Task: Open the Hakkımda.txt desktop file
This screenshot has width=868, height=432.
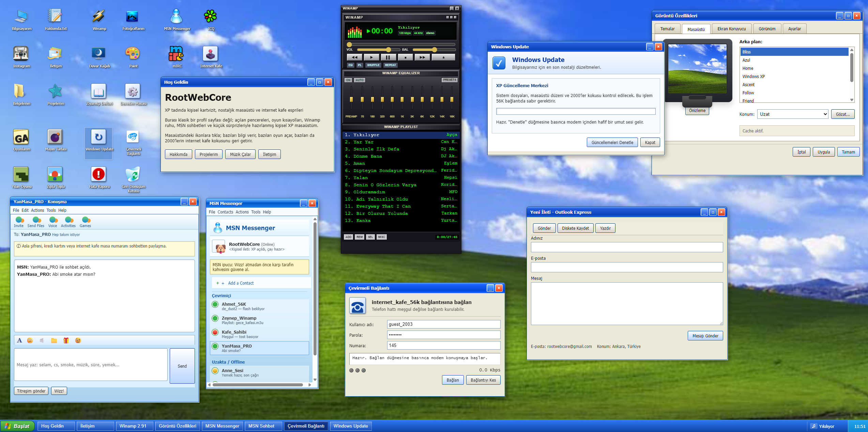Action: point(56,20)
